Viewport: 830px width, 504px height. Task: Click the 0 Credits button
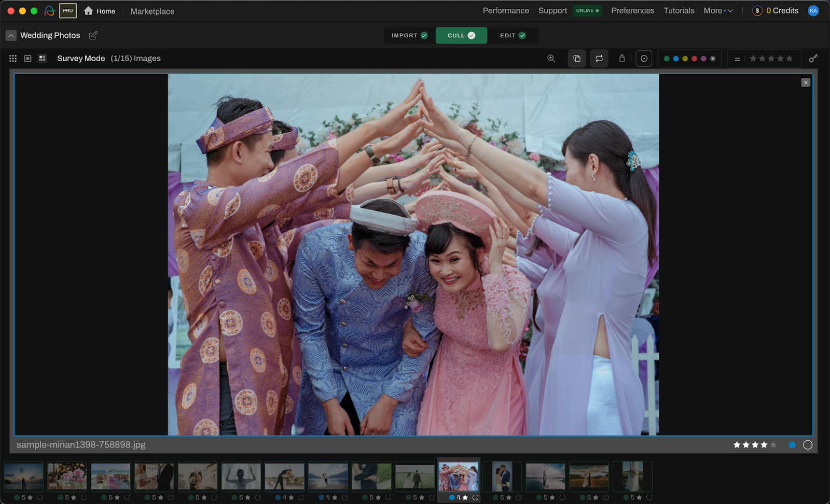(776, 10)
